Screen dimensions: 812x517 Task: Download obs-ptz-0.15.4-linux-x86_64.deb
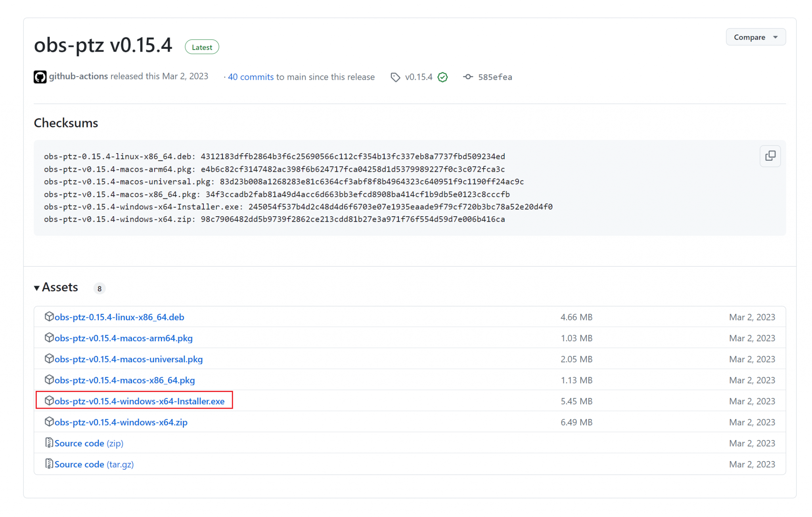tap(119, 317)
